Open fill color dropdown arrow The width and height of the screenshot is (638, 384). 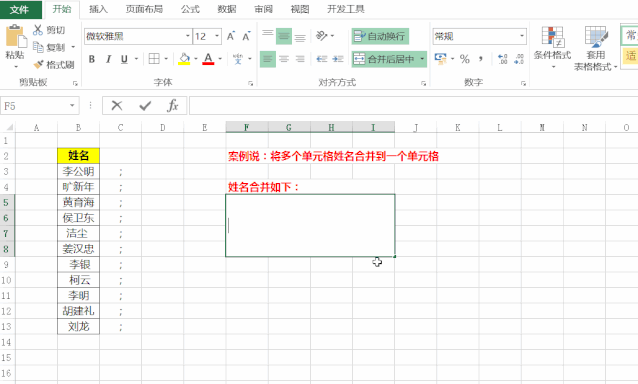coord(196,59)
